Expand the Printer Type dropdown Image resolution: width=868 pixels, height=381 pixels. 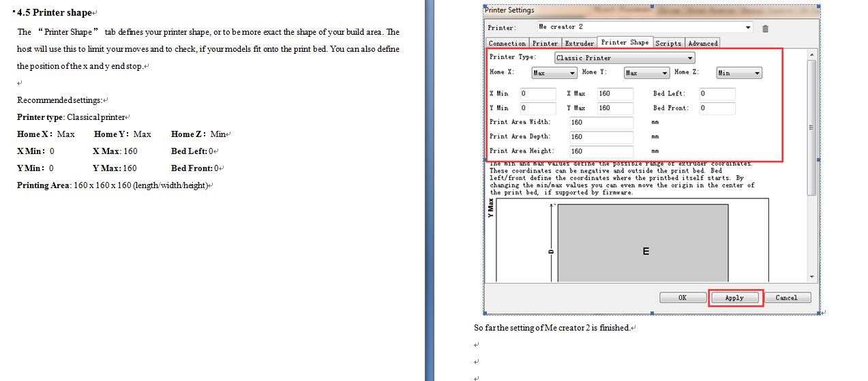(624, 58)
